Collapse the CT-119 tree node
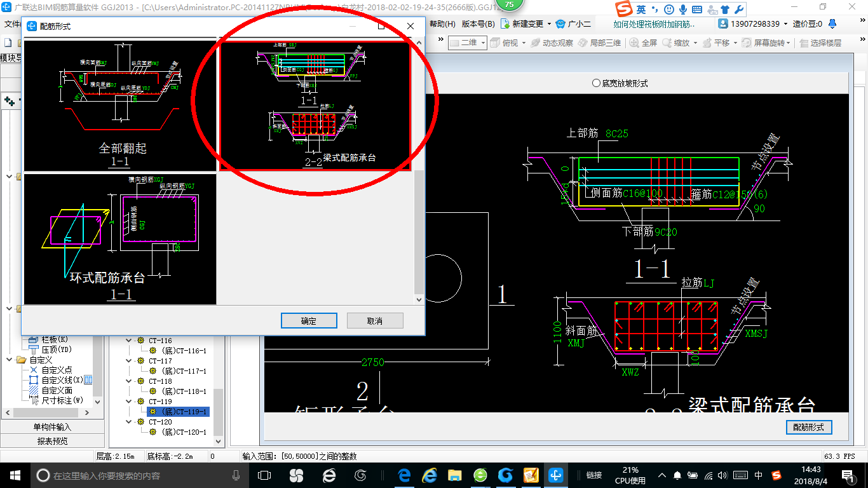The height and width of the screenshot is (488, 868). (130, 402)
